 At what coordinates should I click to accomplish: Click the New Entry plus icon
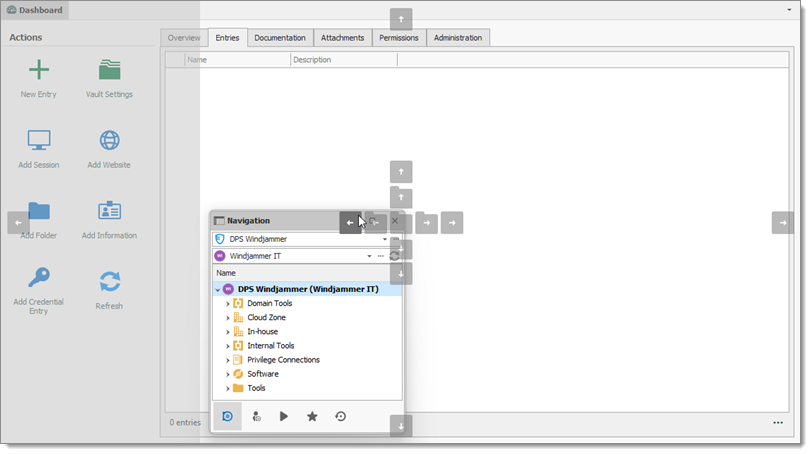pyautogui.click(x=39, y=70)
